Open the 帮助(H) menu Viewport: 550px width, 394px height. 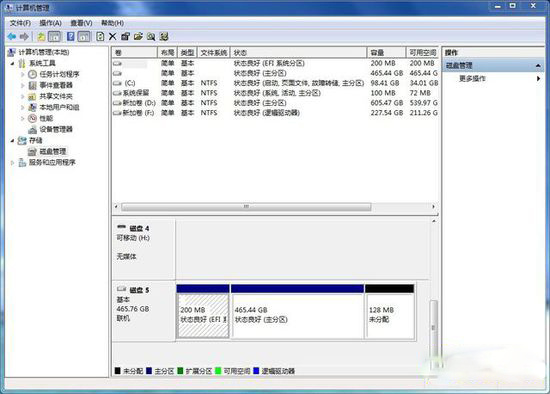click(112, 23)
